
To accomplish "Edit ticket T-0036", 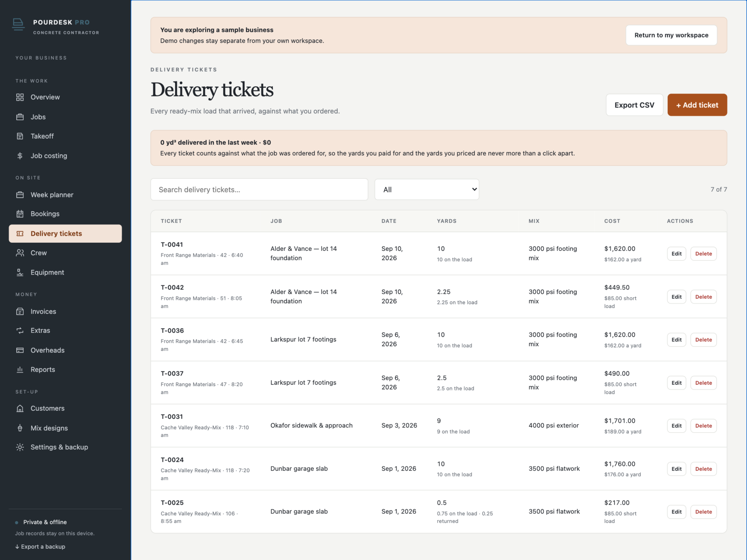I will [676, 339].
